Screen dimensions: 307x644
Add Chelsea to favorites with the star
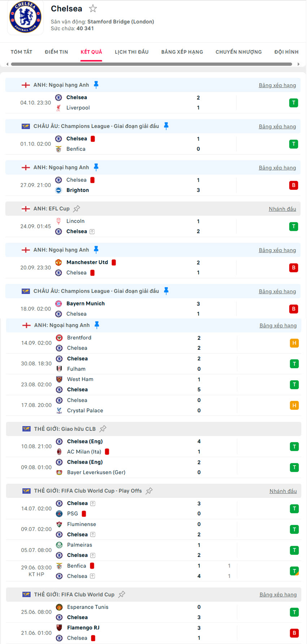[93, 8]
